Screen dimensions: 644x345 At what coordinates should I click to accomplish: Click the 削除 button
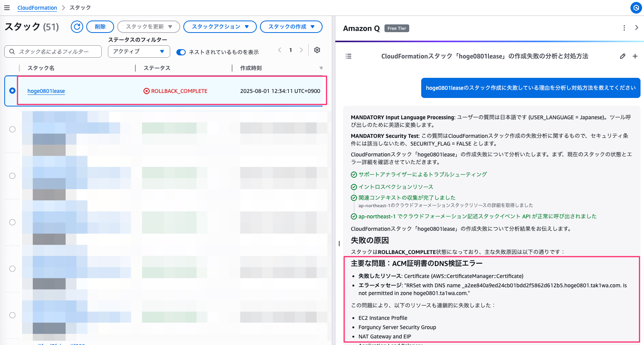point(100,27)
